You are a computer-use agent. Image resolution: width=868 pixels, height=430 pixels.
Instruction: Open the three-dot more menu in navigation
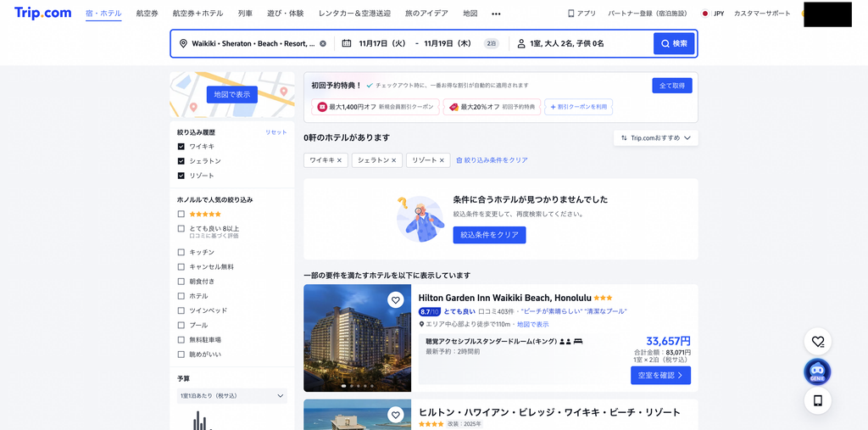click(x=496, y=14)
